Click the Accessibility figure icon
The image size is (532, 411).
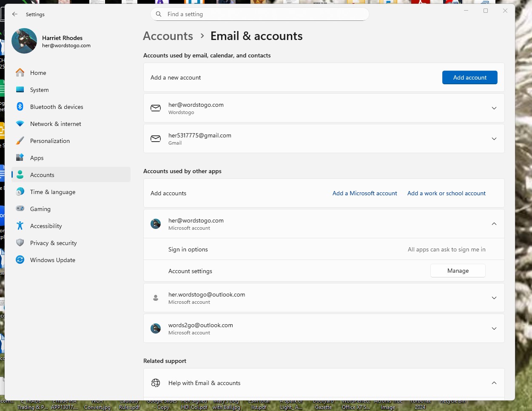point(20,226)
